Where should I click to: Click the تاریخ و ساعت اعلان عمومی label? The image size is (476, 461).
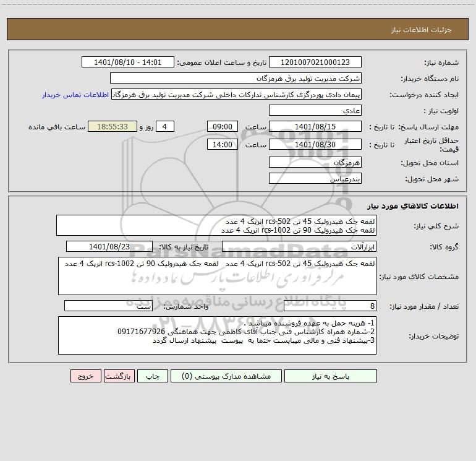pos(222,62)
